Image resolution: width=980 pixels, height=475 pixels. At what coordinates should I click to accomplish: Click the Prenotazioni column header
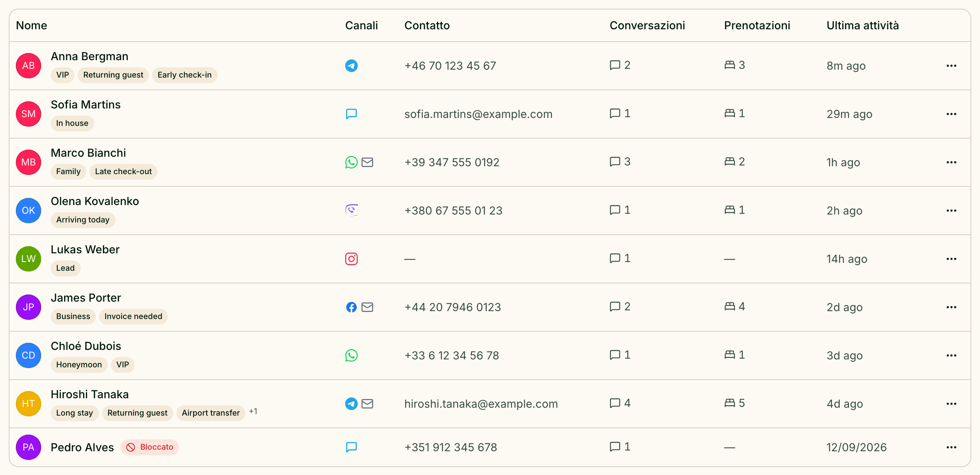point(757,25)
